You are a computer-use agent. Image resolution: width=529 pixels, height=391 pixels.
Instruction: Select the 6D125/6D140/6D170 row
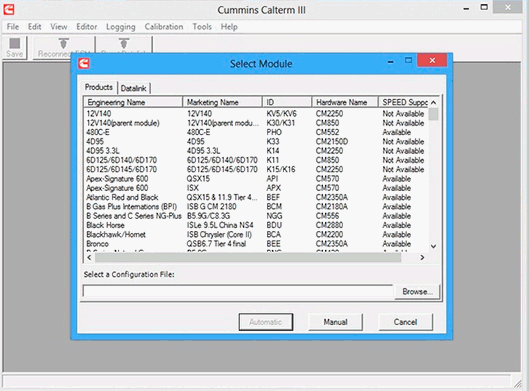[256, 160]
